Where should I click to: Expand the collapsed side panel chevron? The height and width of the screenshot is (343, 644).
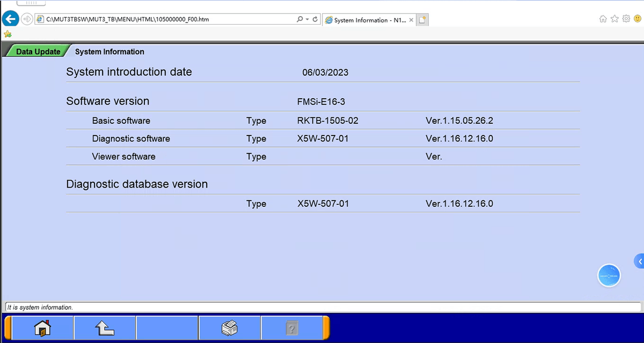(x=639, y=261)
